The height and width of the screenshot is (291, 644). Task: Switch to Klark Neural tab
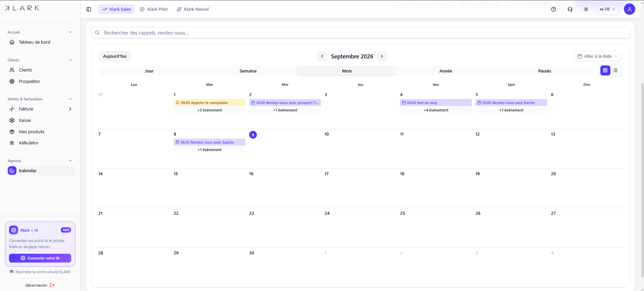(x=192, y=9)
